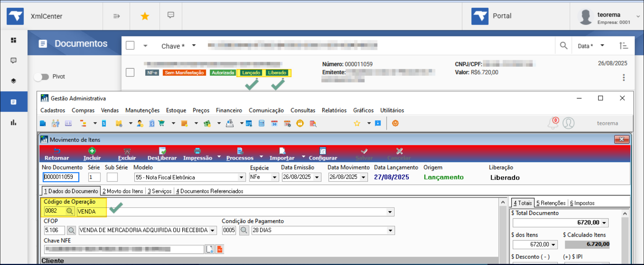
Task: Open the chart icon in left sidebar
Action: [x=14, y=122]
